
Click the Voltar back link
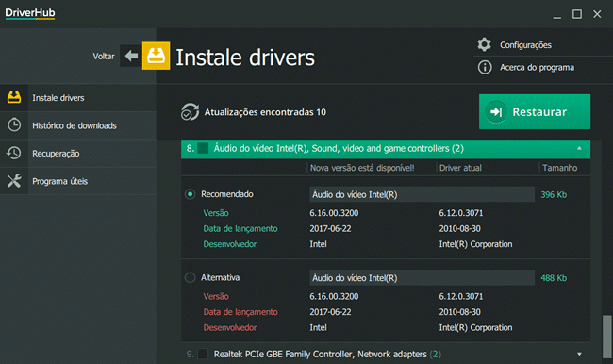(104, 57)
